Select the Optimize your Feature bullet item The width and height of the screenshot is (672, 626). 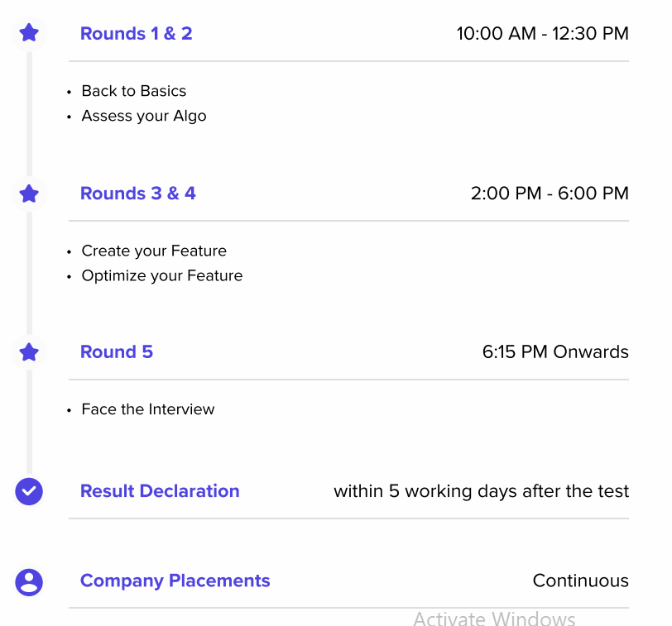[162, 275]
